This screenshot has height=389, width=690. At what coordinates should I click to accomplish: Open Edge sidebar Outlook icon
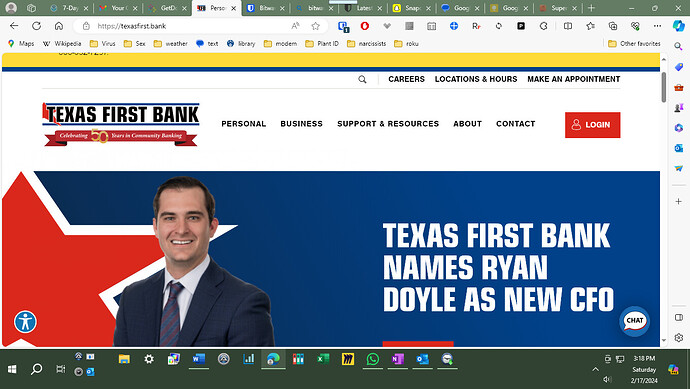[x=679, y=148]
